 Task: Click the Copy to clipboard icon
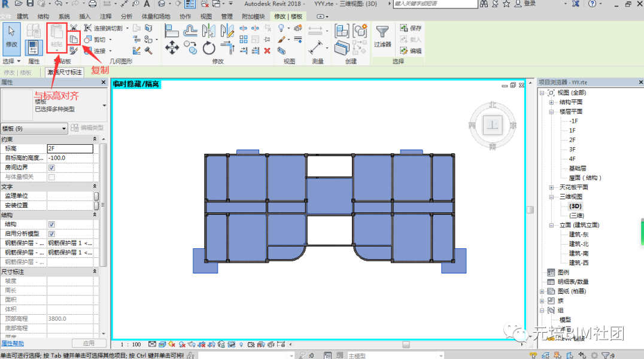click(73, 40)
